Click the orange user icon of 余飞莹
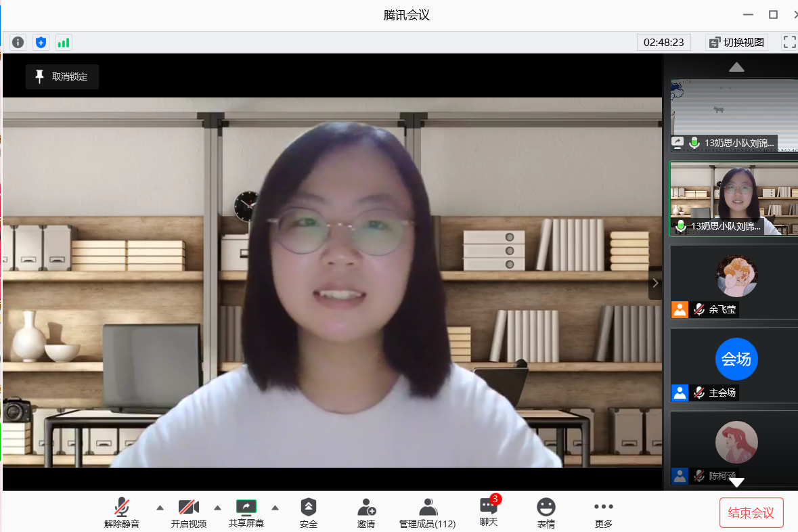The height and width of the screenshot is (532, 798). (x=680, y=309)
